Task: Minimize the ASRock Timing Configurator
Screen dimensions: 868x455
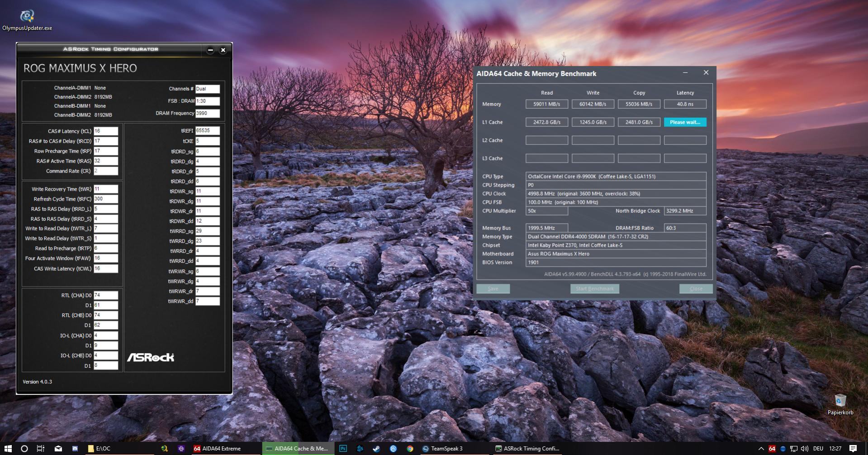Action: (210, 50)
